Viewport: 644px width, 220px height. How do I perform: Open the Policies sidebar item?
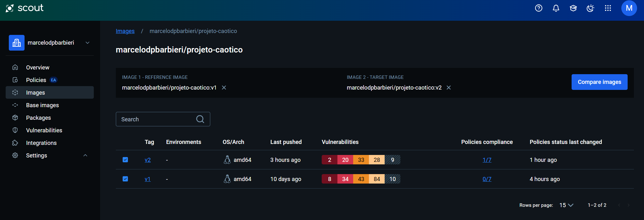tap(36, 80)
